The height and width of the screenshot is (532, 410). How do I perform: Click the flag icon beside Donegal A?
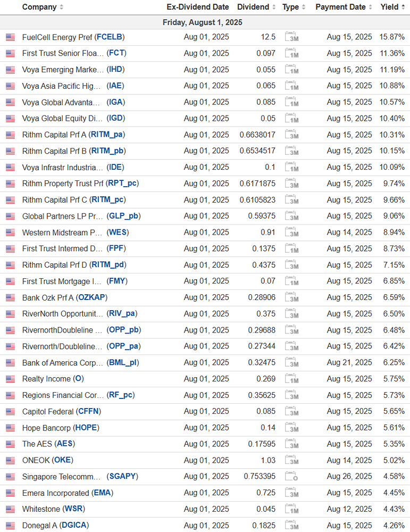pos(10,526)
